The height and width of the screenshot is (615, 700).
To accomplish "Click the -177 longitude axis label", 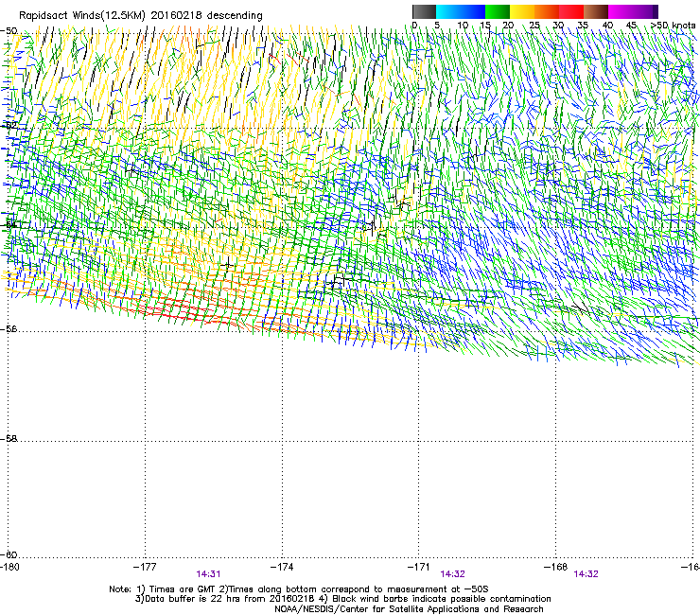I will tap(145, 567).
